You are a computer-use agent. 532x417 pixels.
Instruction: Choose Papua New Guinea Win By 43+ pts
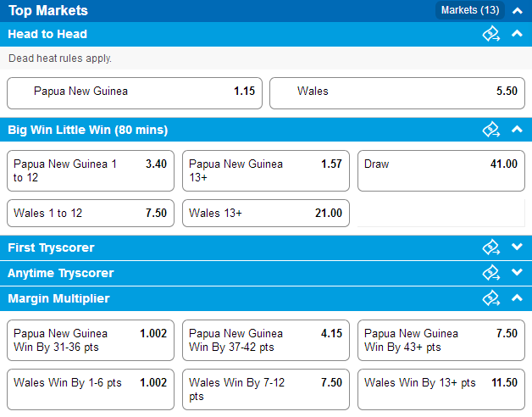pyautogui.click(x=441, y=340)
